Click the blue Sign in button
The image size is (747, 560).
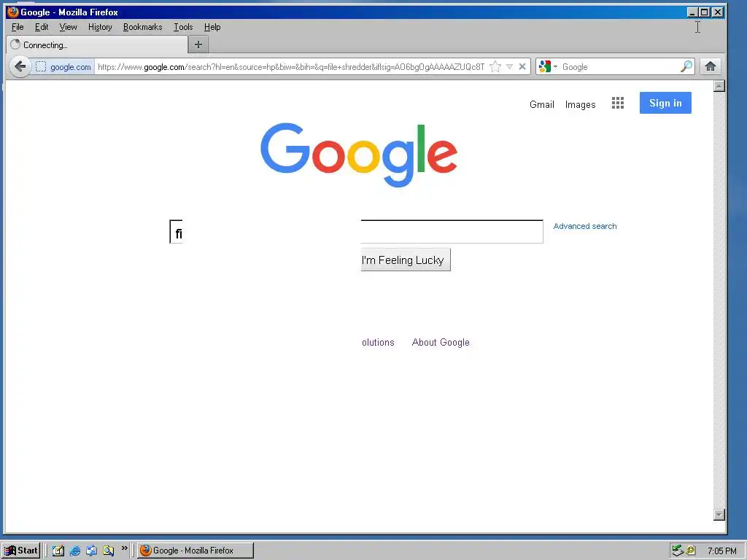point(665,103)
